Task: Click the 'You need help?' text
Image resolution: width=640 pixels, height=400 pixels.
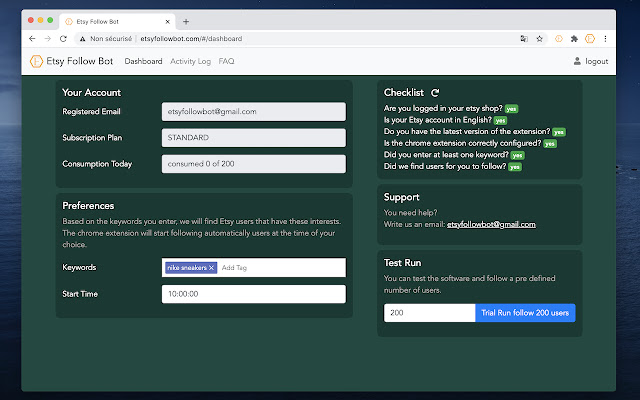Action: click(410, 213)
